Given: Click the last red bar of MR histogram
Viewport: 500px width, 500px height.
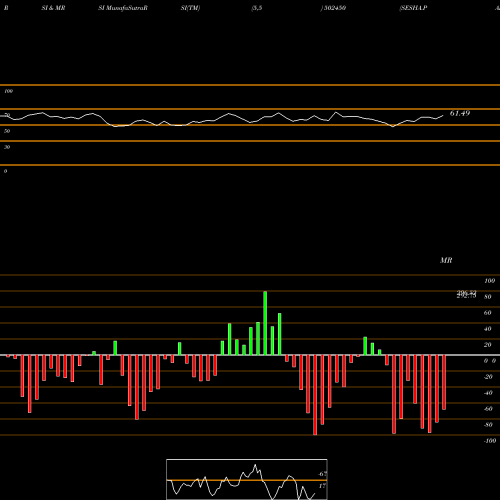Looking at the screenshot, I should (444, 382).
